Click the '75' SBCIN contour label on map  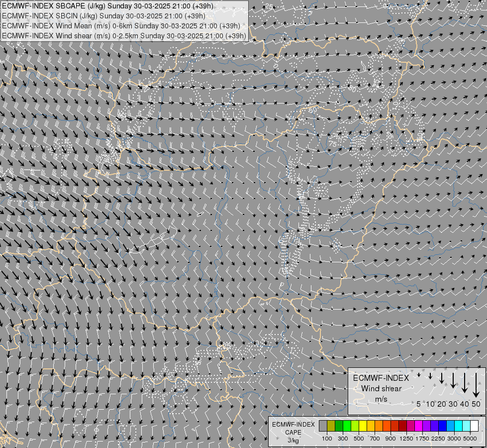[333, 144]
